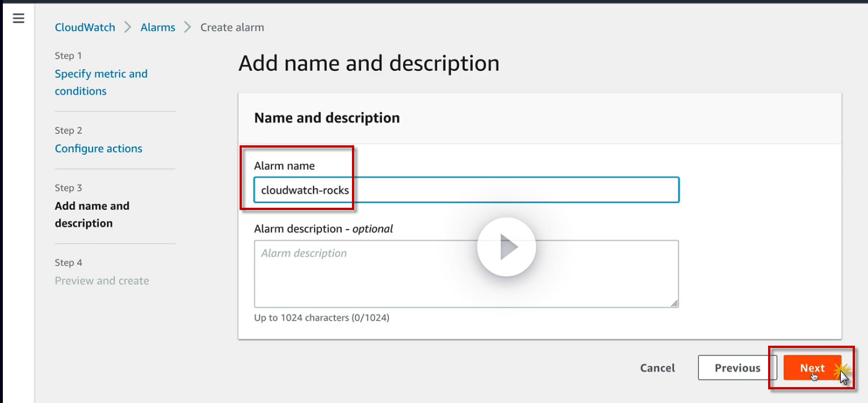Click the 'Name and description' section header
The width and height of the screenshot is (868, 403).
click(x=327, y=118)
